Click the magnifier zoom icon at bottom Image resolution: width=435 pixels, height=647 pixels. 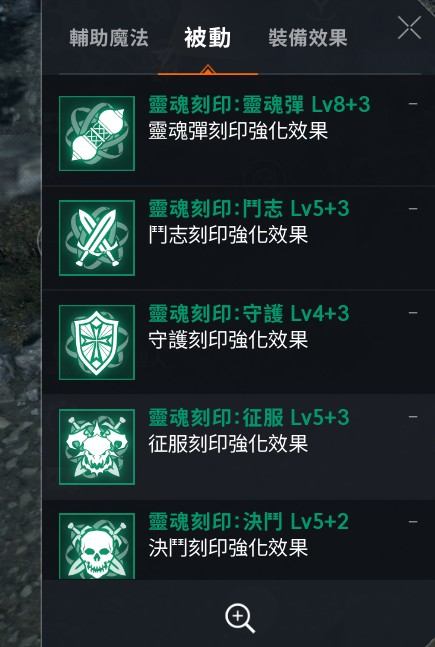point(240,618)
